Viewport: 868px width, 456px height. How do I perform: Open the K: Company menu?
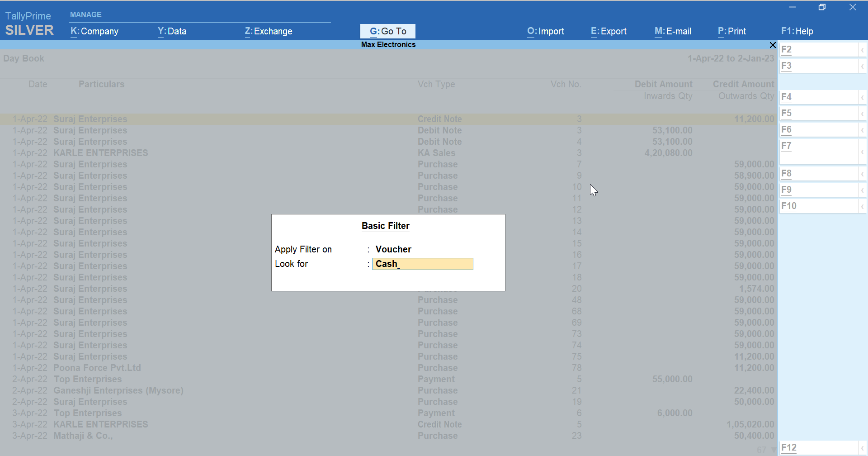click(94, 31)
